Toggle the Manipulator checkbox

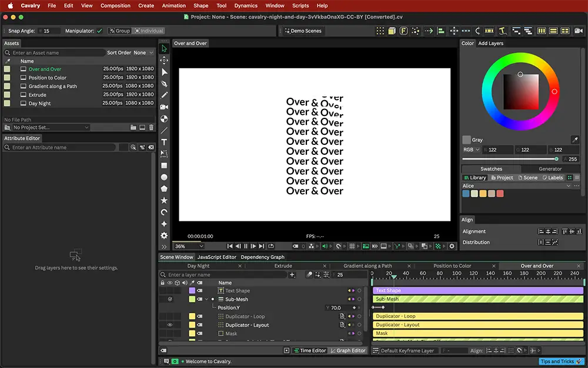[99, 31]
